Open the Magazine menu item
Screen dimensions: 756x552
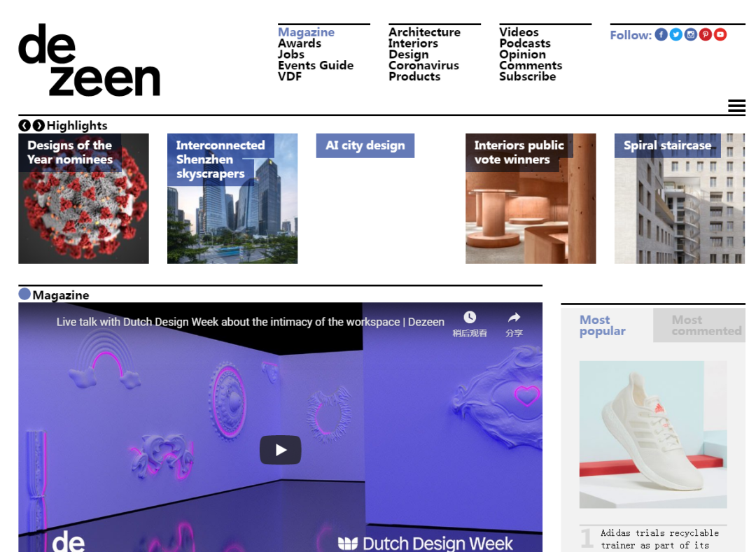306,32
